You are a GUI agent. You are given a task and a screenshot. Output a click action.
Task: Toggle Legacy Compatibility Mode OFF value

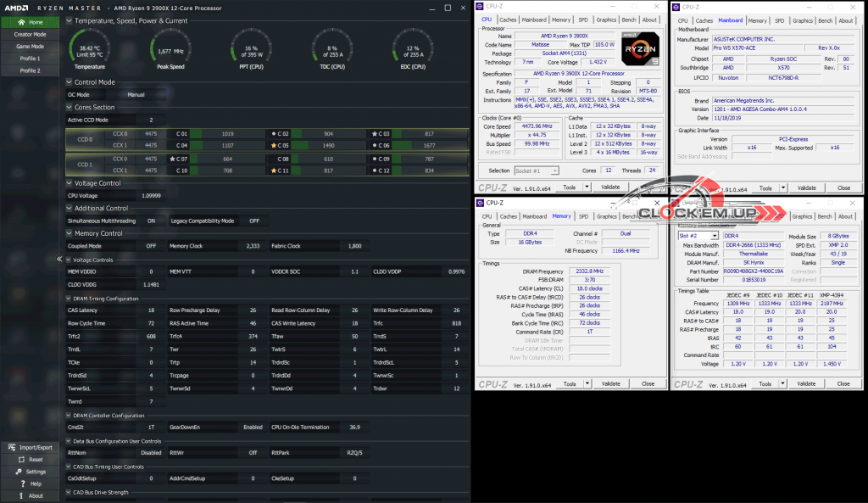[x=253, y=221]
